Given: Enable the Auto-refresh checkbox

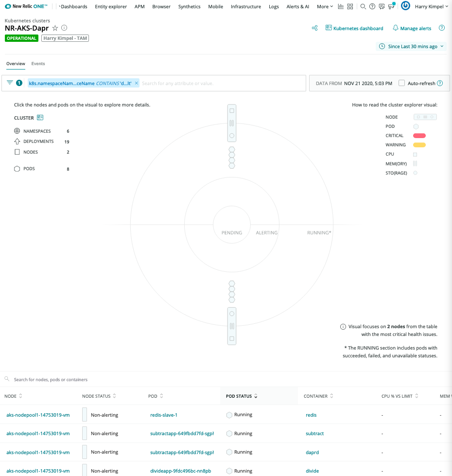Looking at the screenshot, I should point(400,83).
